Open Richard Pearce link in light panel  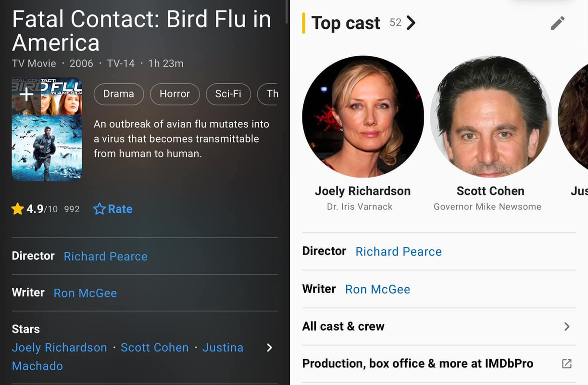click(398, 252)
